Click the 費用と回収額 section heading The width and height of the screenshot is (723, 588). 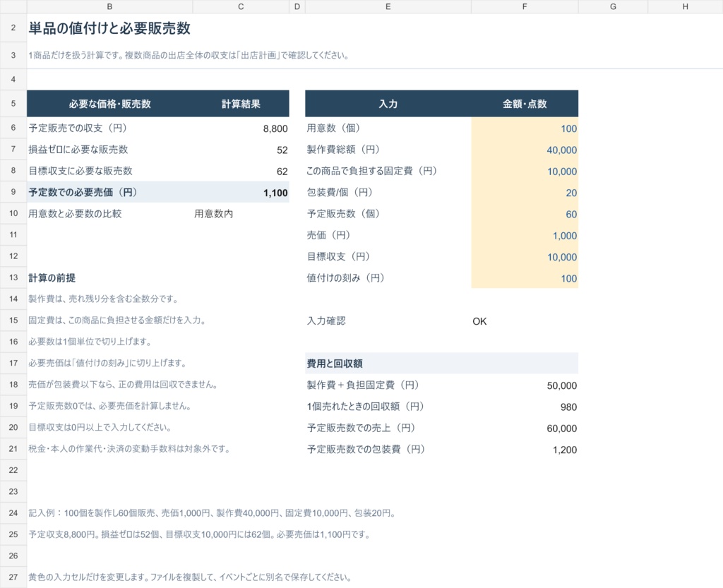(335, 364)
